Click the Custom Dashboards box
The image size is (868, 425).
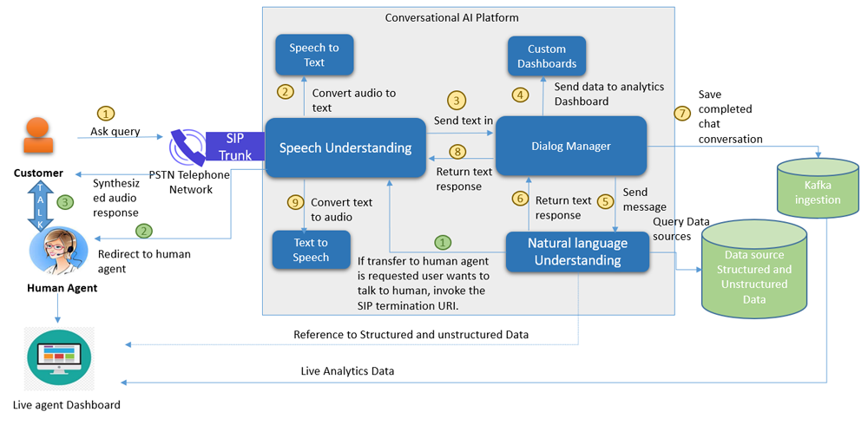pyautogui.click(x=547, y=56)
